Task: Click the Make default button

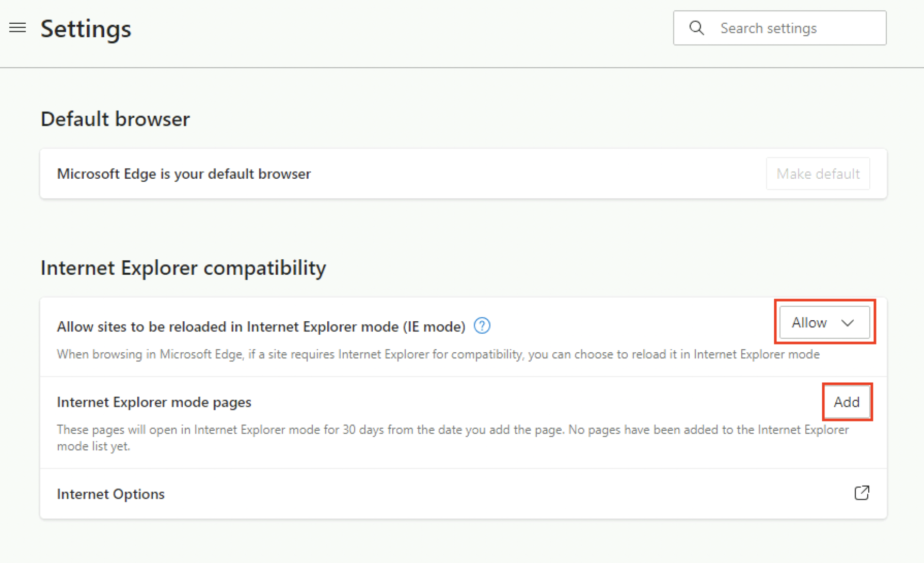Action: (x=818, y=174)
